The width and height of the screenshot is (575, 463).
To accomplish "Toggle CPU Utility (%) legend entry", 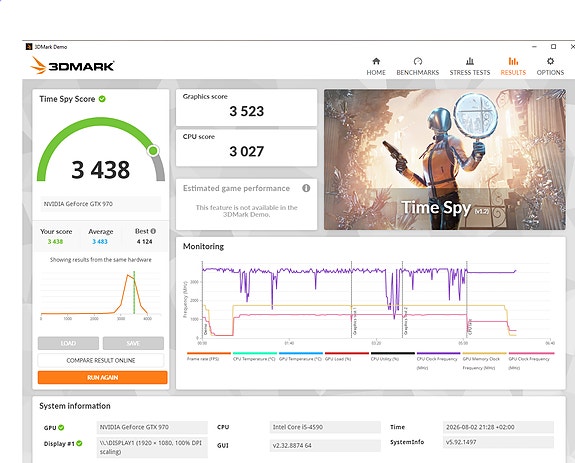I will click(392, 356).
